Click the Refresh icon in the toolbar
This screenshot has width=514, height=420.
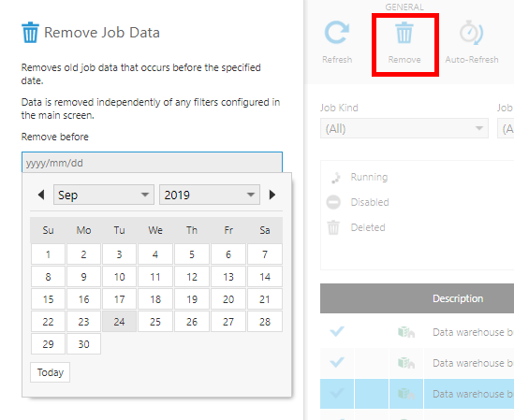(x=337, y=33)
